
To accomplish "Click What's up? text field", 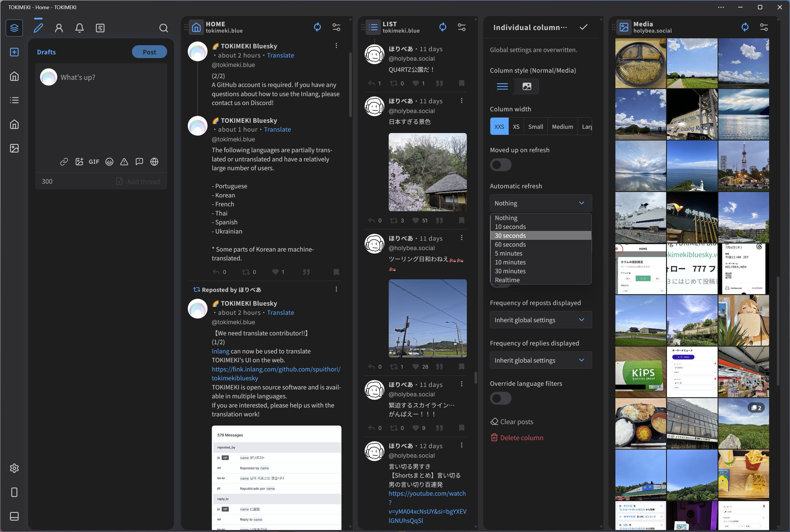I will coord(78,77).
